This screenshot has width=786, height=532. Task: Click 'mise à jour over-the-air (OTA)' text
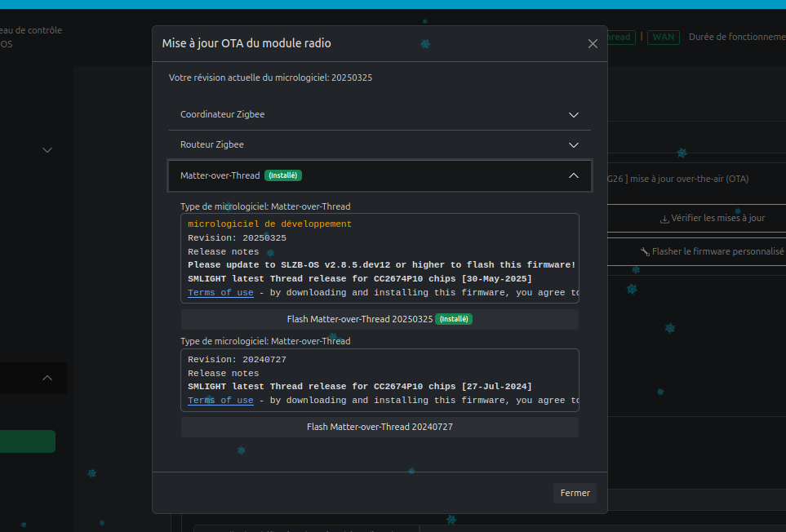(689, 179)
